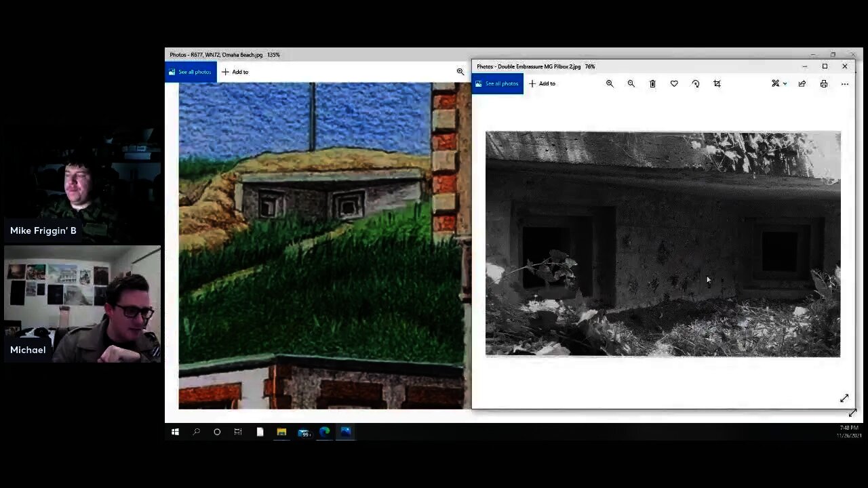Select Mike Friggin' B video tile
868x488 pixels.
click(82, 186)
